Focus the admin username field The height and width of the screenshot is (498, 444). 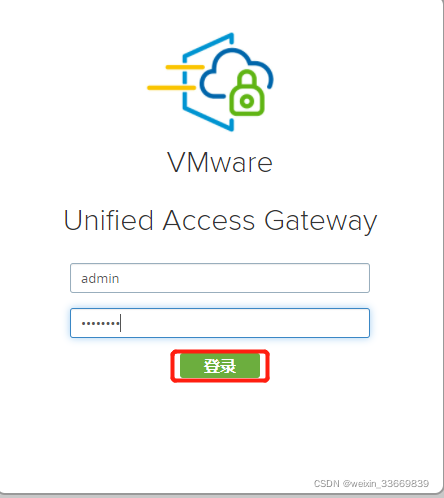pyautogui.click(x=220, y=278)
